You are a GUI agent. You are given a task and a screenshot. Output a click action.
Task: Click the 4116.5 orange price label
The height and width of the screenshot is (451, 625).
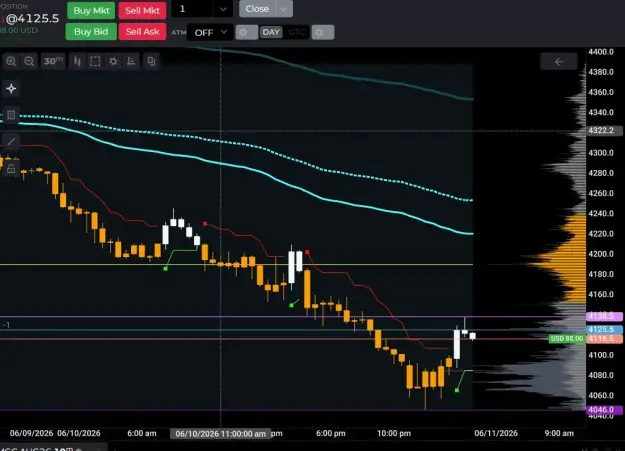(x=604, y=339)
